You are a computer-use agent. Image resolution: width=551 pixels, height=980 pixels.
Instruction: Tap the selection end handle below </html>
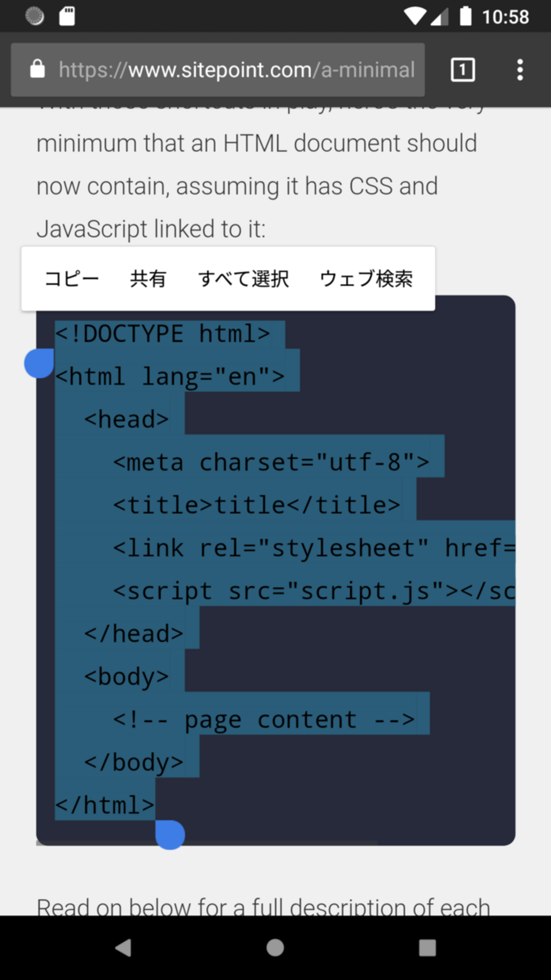[x=170, y=835]
